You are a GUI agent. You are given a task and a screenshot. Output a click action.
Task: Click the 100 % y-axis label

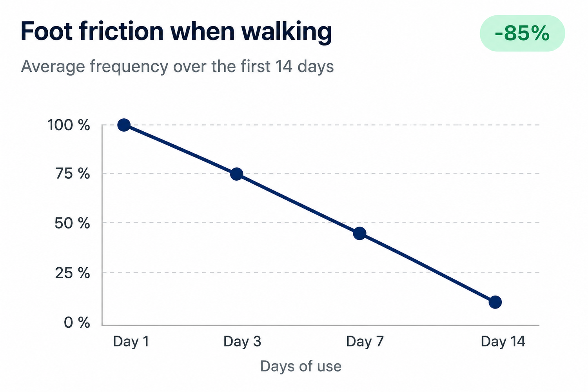point(69,125)
